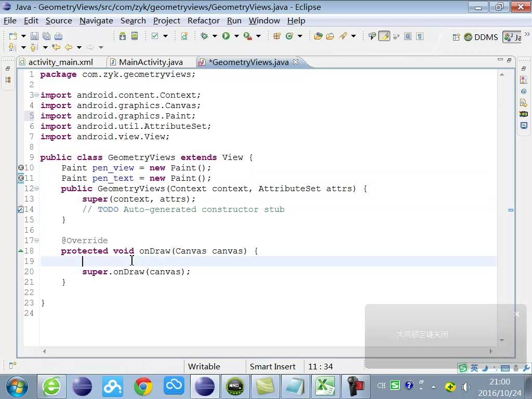
Task: Open the Navigate menu
Action: 96,21
